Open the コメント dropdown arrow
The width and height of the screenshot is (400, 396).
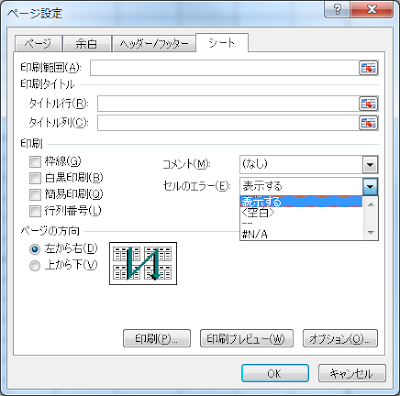[x=370, y=164]
